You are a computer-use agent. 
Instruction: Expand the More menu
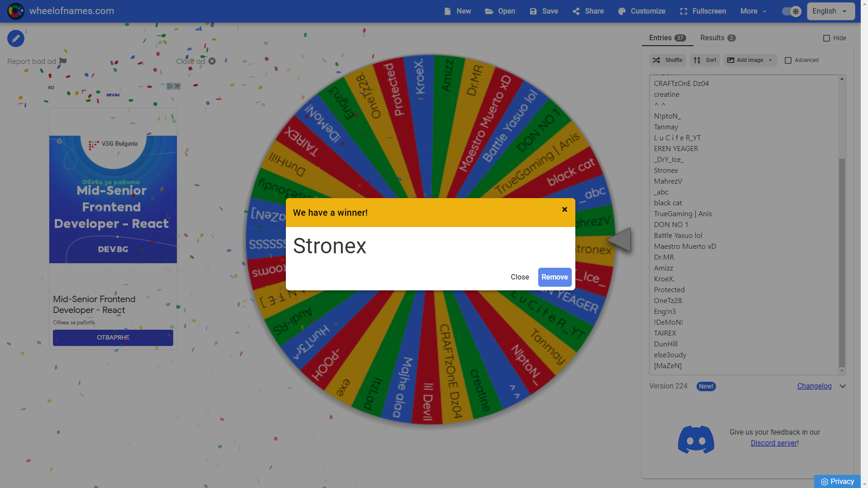pos(753,11)
